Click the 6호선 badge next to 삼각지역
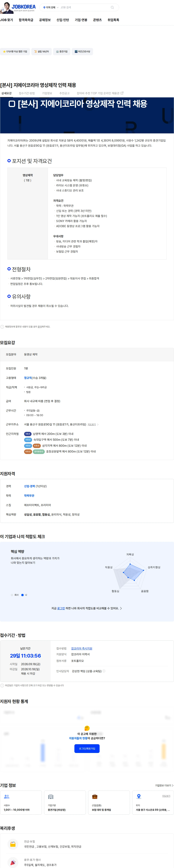Viewport: 174px width, 868px height. pyautogui.click(x=37, y=445)
